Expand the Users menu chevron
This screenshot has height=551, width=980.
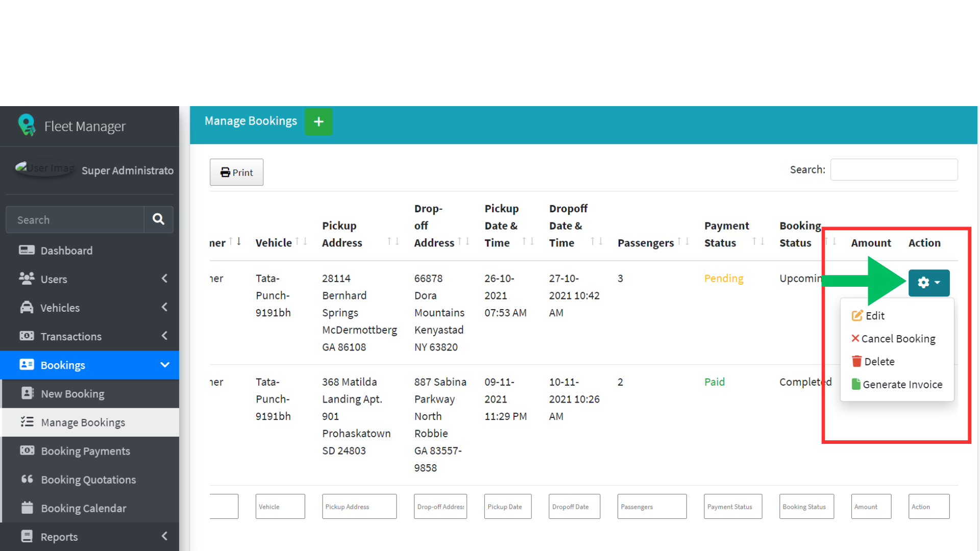(164, 279)
